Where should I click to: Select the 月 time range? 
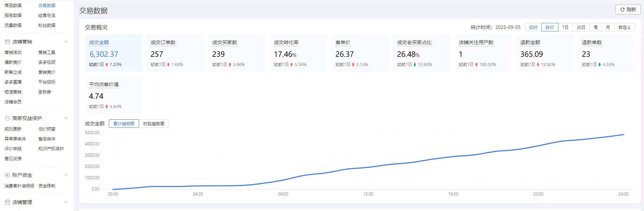click(608, 27)
